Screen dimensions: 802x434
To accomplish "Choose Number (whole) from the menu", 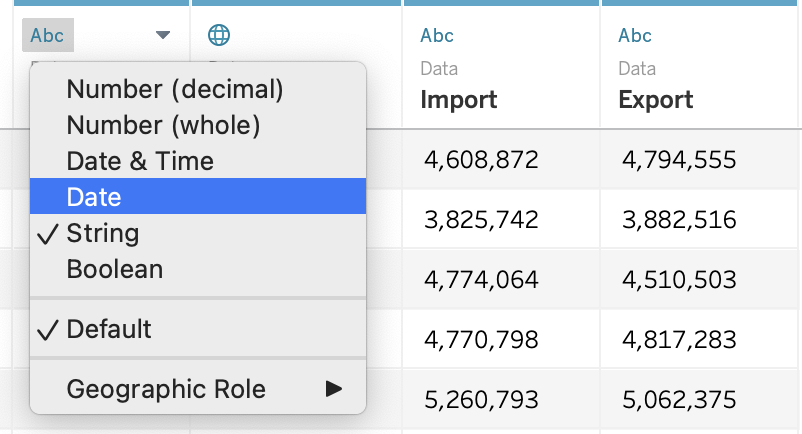I will click(x=163, y=125).
